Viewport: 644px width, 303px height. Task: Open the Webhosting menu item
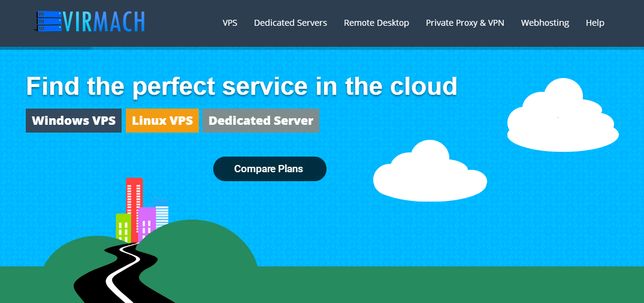(545, 23)
